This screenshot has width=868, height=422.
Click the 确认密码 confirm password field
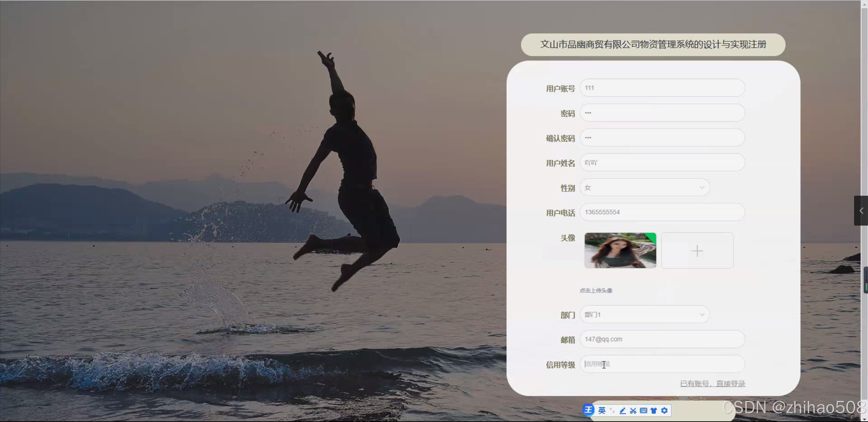tap(662, 138)
